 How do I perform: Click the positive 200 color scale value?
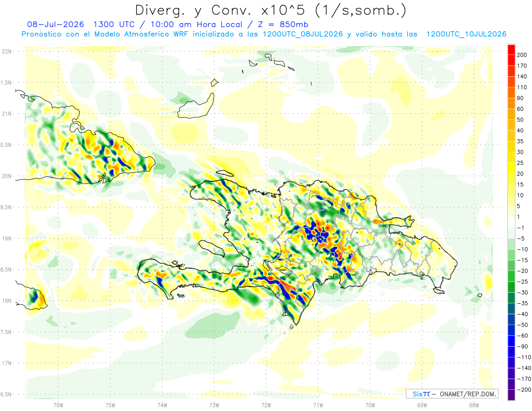522,55
